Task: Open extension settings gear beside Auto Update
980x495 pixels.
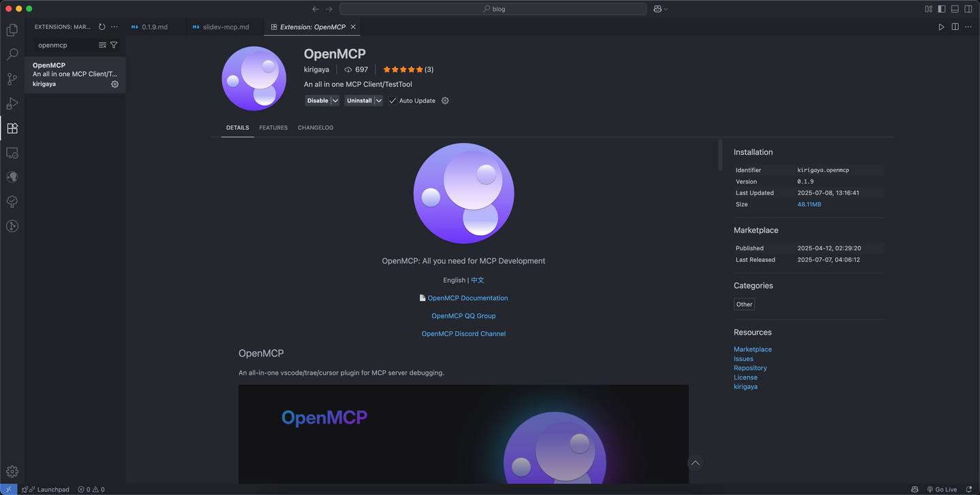Action: click(x=445, y=101)
